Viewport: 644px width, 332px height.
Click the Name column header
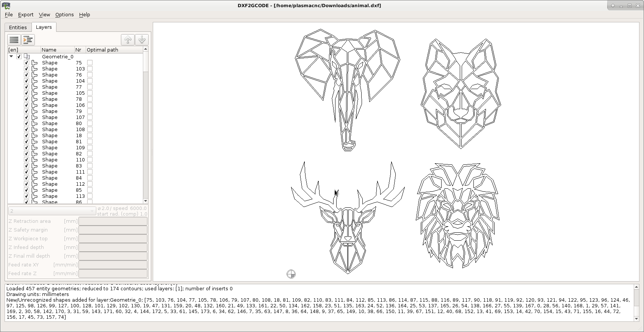[x=58, y=50]
